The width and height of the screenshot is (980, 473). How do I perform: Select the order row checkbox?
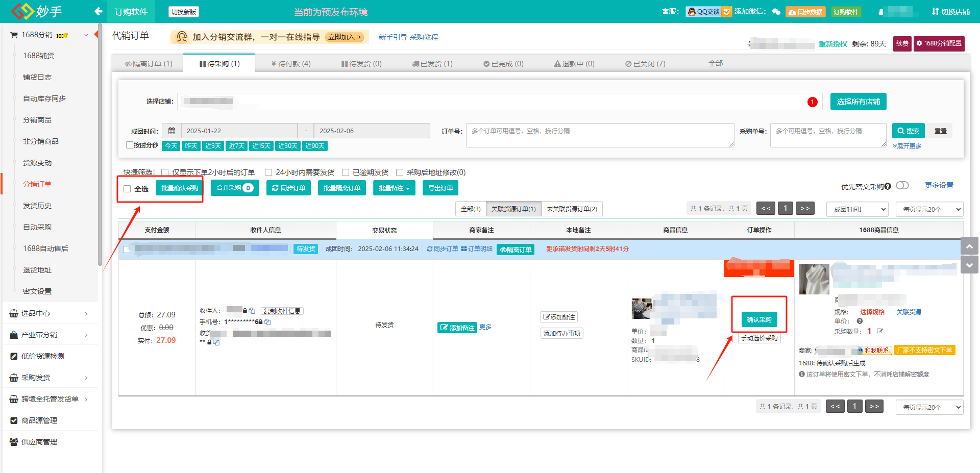127,250
